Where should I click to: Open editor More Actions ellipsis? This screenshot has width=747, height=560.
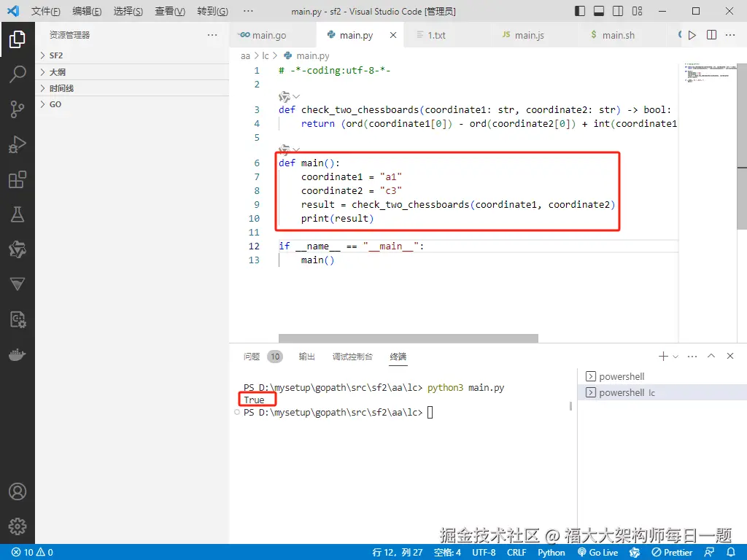[729, 35]
